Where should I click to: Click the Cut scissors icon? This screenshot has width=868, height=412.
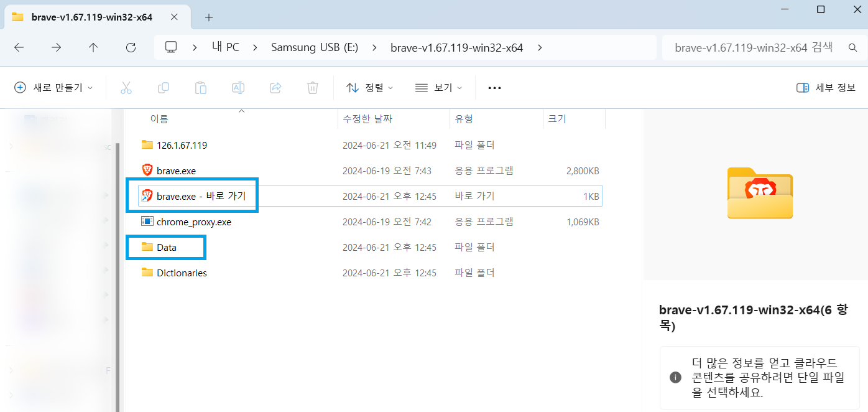(126, 88)
